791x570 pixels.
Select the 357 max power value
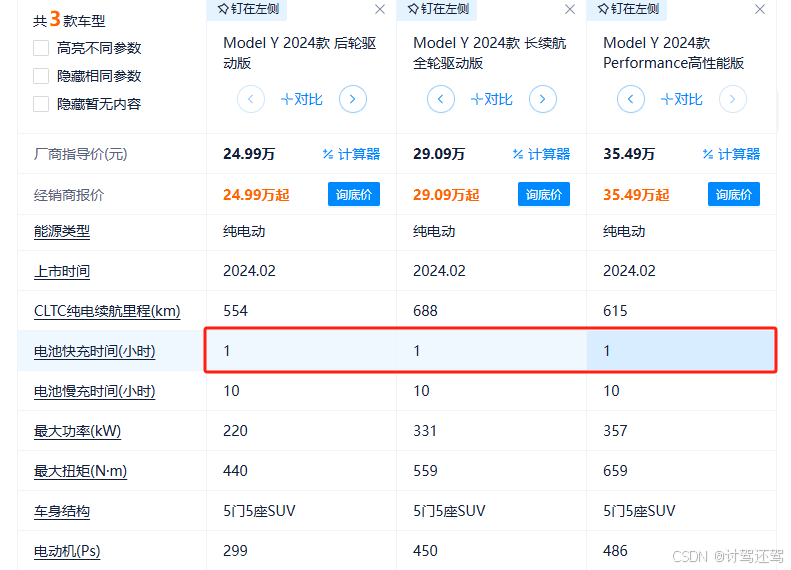615,431
